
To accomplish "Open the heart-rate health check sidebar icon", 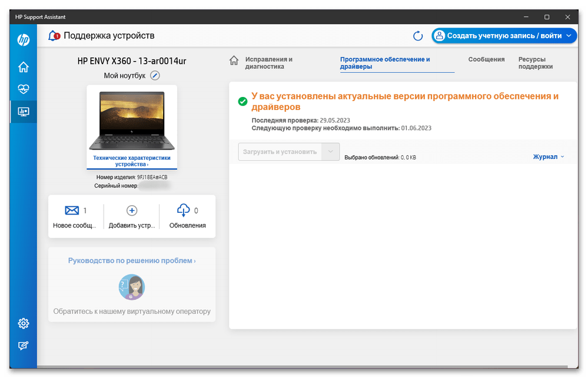I will coord(24,89).
